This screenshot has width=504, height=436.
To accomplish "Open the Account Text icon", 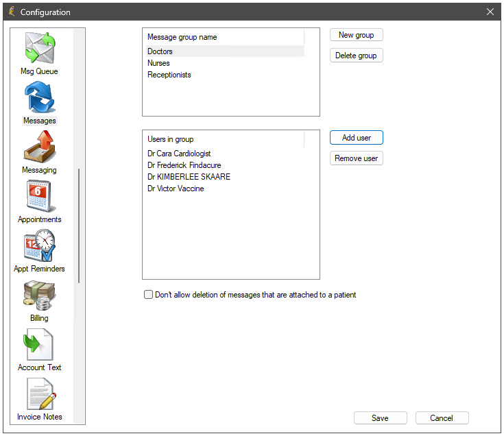I will (x=38, y=344).
